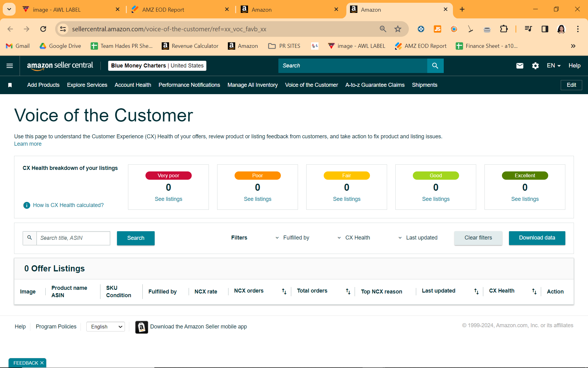Image resolution: width=588 pixels, height=368 pixels.
Task: Open the Chrome three-dot menu
Action: pos(578,29)
